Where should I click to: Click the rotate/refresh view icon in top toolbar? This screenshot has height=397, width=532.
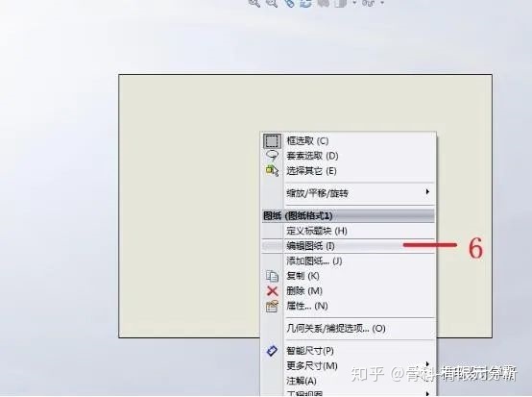coord(305,3)
